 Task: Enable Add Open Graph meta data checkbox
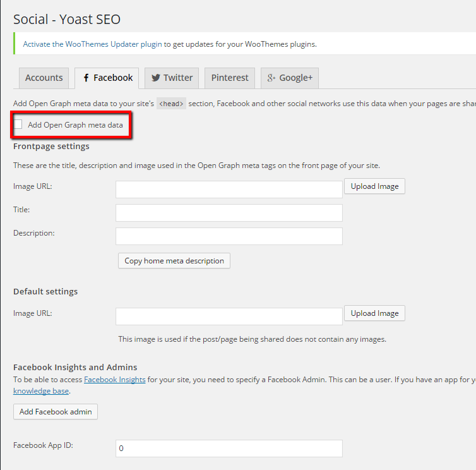click(18, 124)
